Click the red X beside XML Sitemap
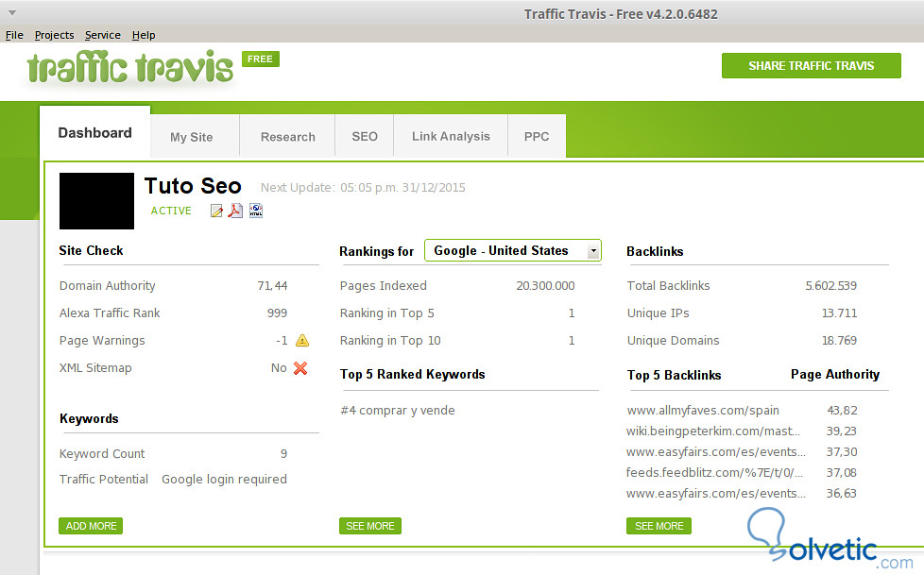The height and width of the screenshot is (575, 924). point(300,368)
